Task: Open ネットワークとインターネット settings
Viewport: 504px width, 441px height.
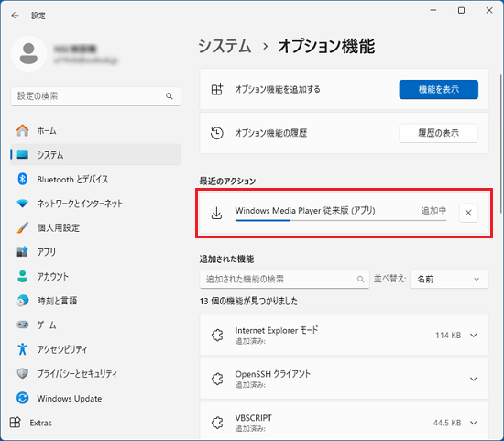Action: [95, 204]
